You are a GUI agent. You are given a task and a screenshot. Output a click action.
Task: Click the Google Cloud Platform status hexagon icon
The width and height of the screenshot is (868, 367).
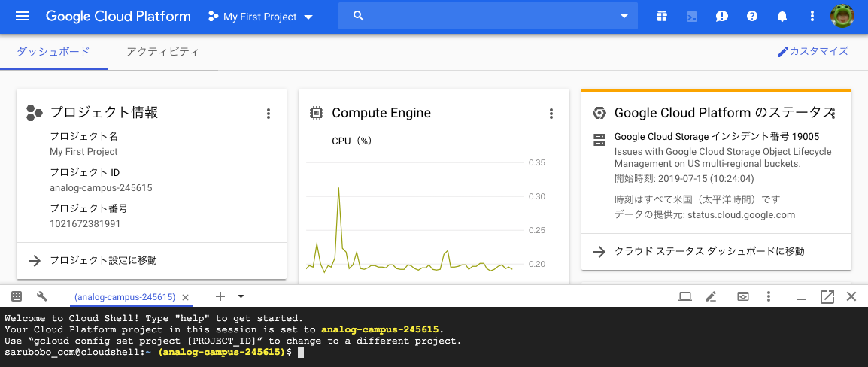(x=599, y=113)
